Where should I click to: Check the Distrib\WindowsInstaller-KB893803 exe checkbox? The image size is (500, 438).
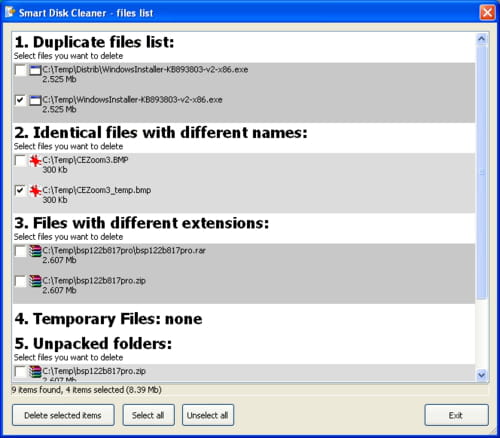coord(20,70)
